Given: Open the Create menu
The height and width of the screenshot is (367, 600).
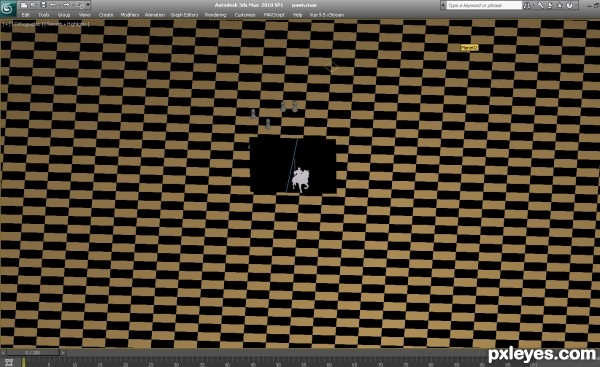Looking at the screenshot, I should click(x=106, y=15).
